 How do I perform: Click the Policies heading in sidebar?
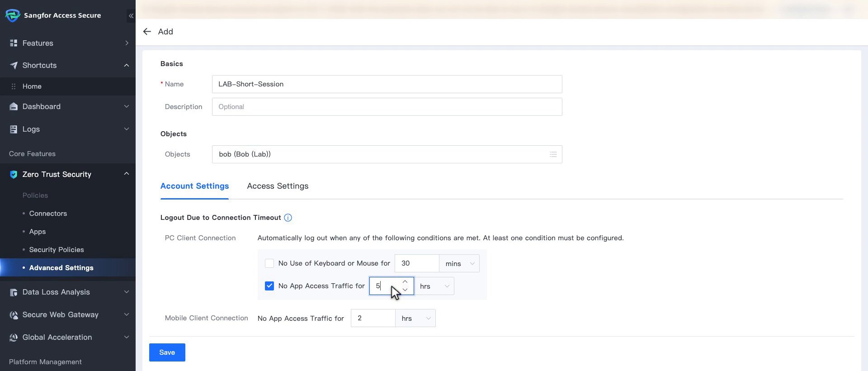pyautogui.click(x=35, y=195)
